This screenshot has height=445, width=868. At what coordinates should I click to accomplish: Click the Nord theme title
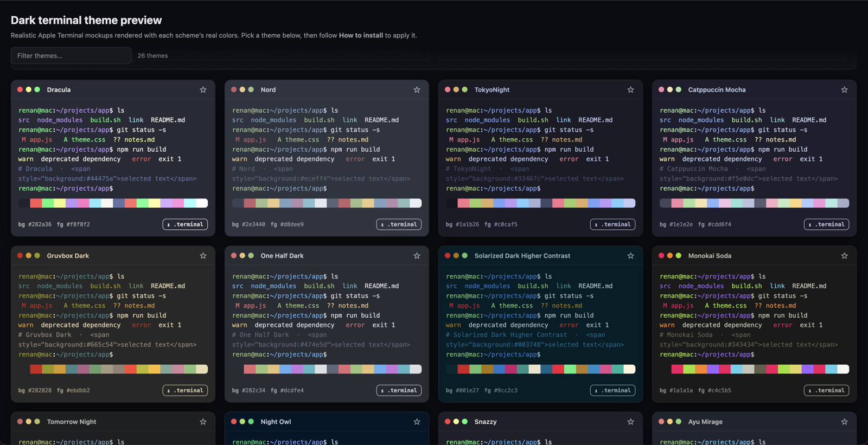(x=268, y=89)
